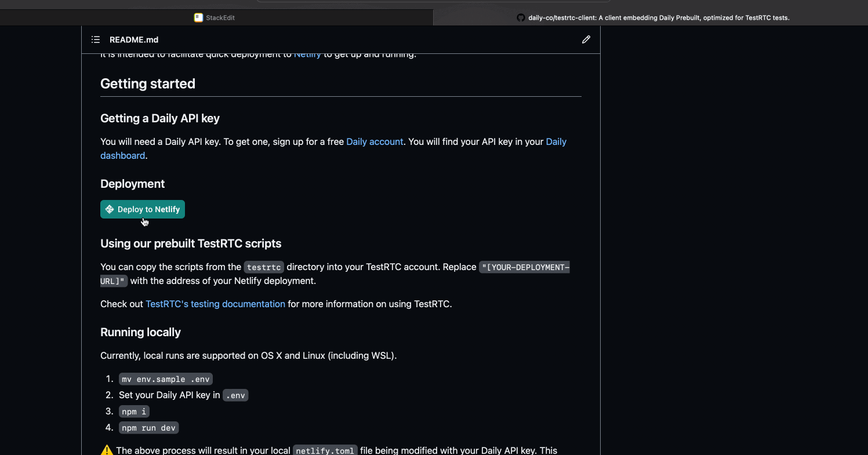Click the StackEdit tab favicon

pyautogui.click(x=198, y=17)
